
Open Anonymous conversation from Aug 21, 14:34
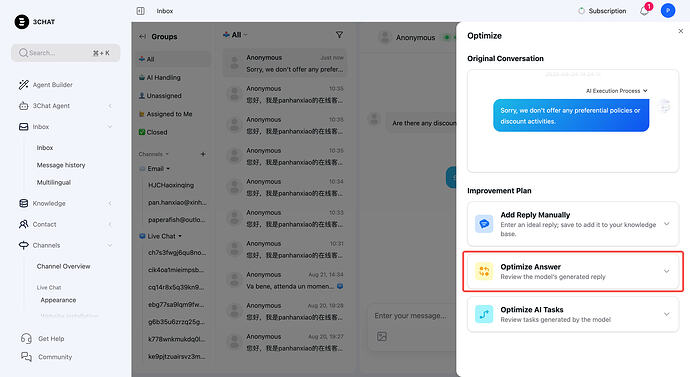284,280
